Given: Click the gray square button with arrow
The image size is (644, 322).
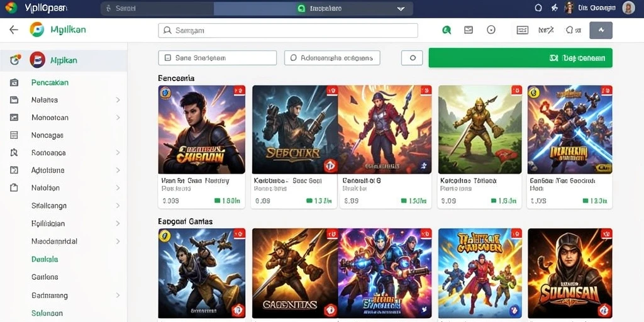Looking at the screenshot, I should pyautogui.click(x=601, y=30).
